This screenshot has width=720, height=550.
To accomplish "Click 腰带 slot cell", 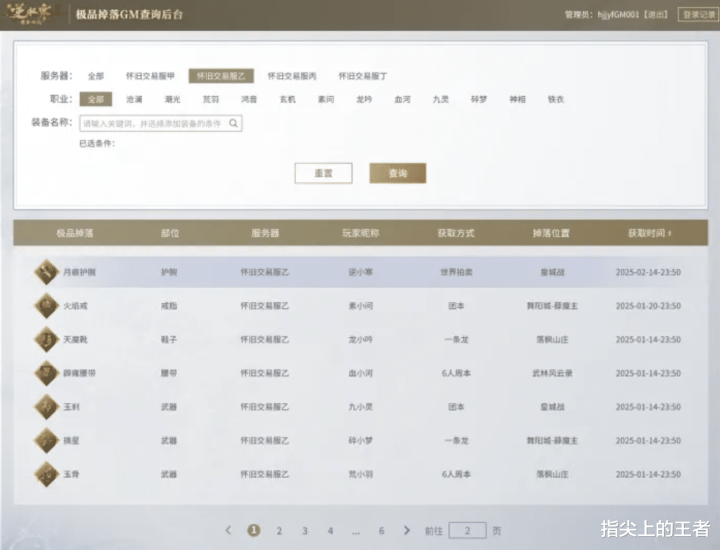I will pyautogui.click(x=169, y=373).
